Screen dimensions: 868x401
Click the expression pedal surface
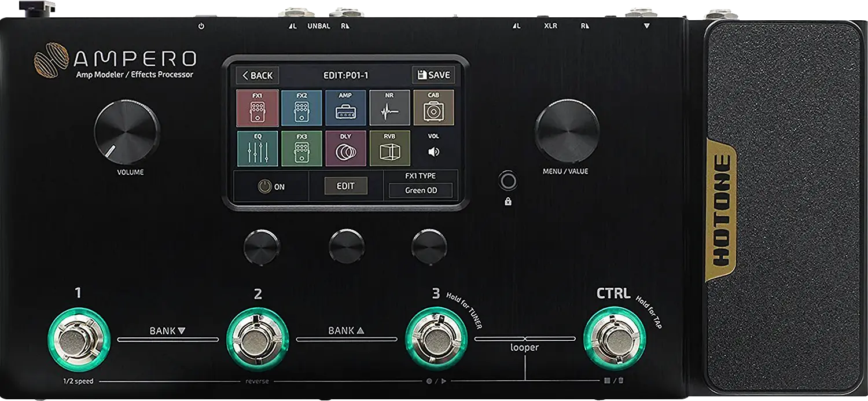point(784,208)
